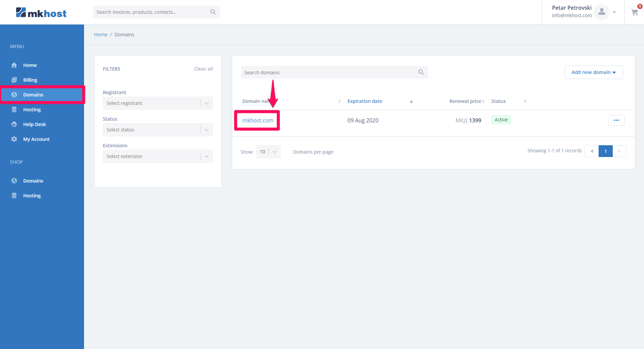Image resolution: width=644 pixels, height=349 pixels.
Task: Click the mkhost logo
Action: [x=41, y=13]
